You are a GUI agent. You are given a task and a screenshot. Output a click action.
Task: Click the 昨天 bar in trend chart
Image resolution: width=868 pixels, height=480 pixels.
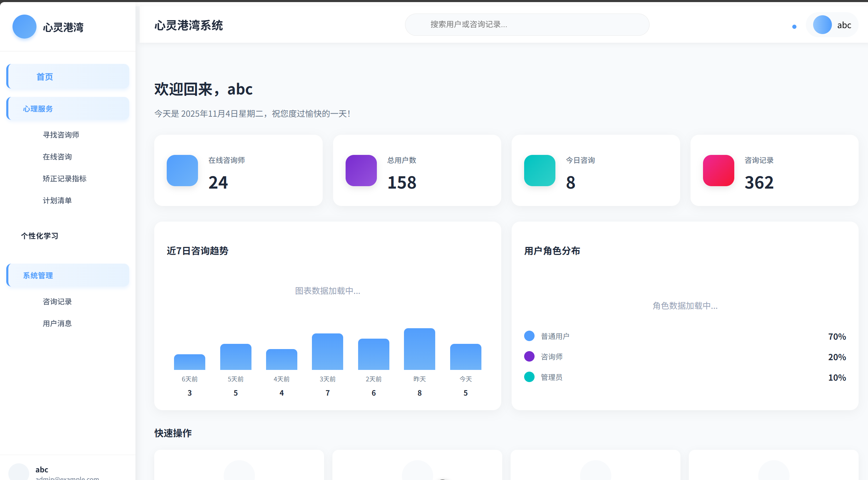(x=419, y=349)
